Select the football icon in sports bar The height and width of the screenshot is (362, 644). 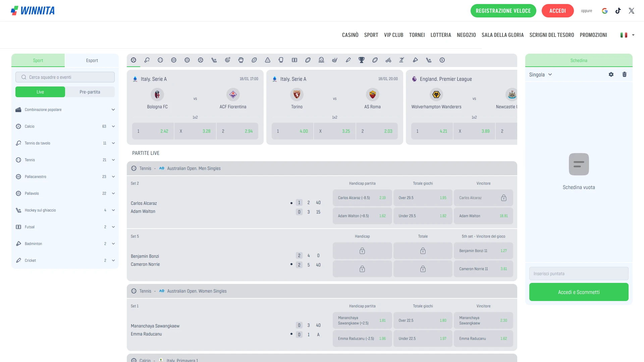click(x=133, y=60)
